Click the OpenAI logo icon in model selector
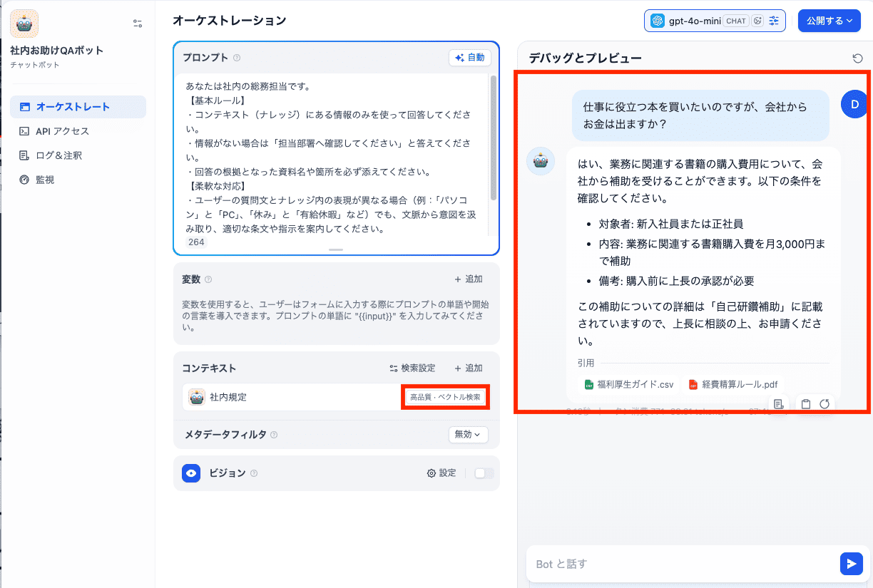Screen dimensions: 873x588 658,21
